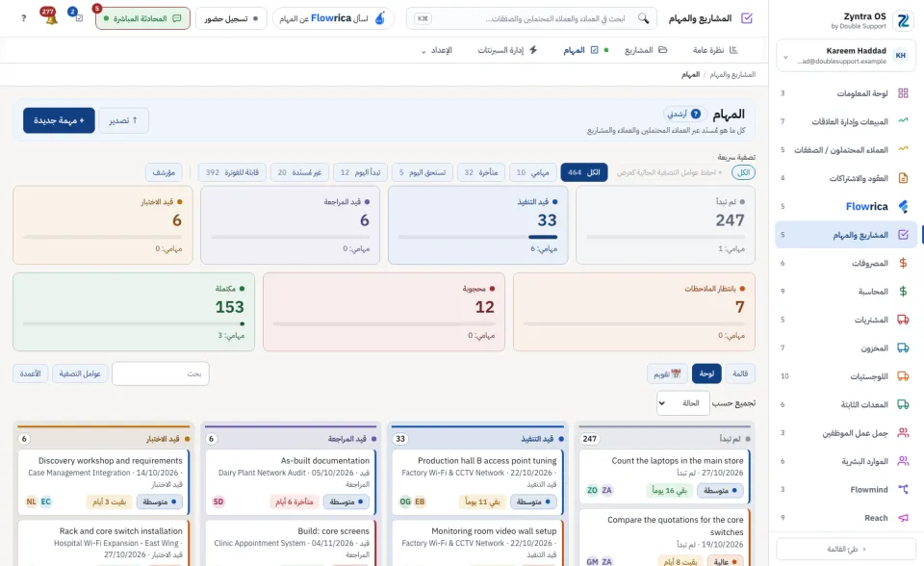Screen dimensions: 924x566
Task: Open المعدات الثابتة sidebar icon
Action: coord(903,404)
